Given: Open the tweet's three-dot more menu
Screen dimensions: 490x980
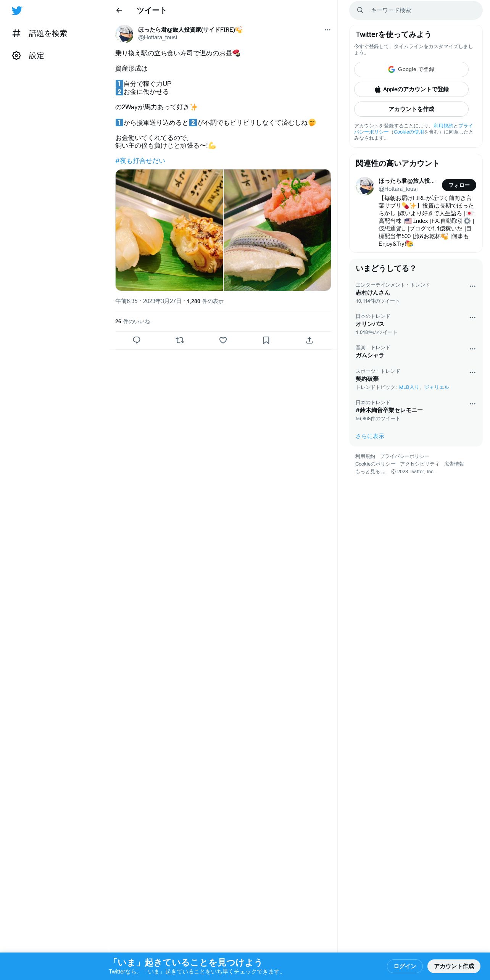Looking at the screenshot, I should (327, 30).
